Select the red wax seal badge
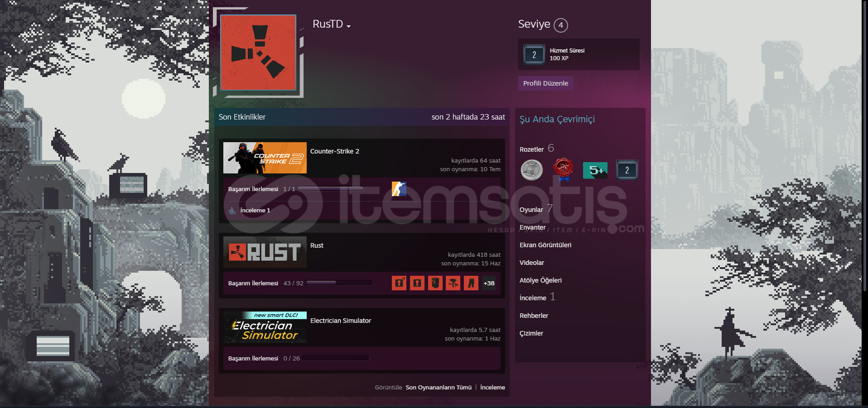The height and width of the screenshot is (408, 868). (563, 169)
